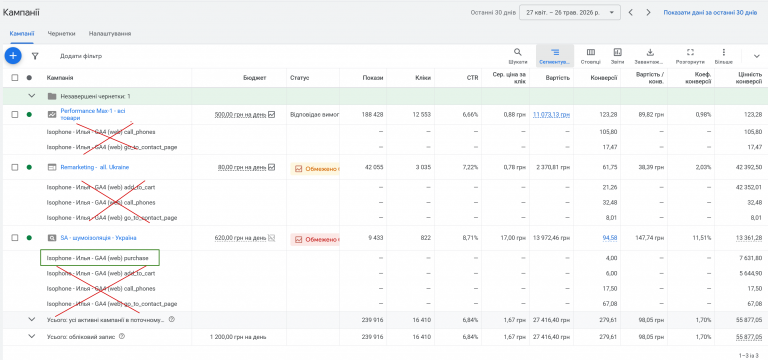Sort by the Вартість column header
This screenshot has width=768, height=360.
[x=557, y=78]
